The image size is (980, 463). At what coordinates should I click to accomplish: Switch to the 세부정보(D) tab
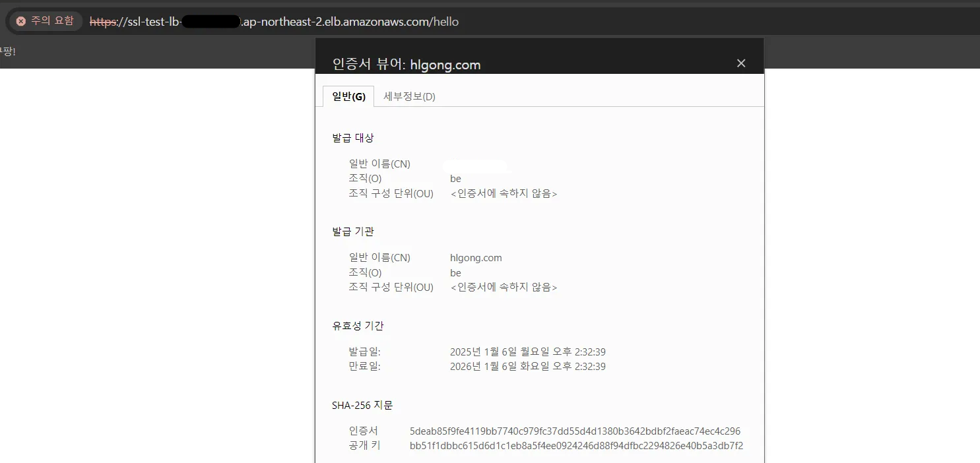click(410, 96)
